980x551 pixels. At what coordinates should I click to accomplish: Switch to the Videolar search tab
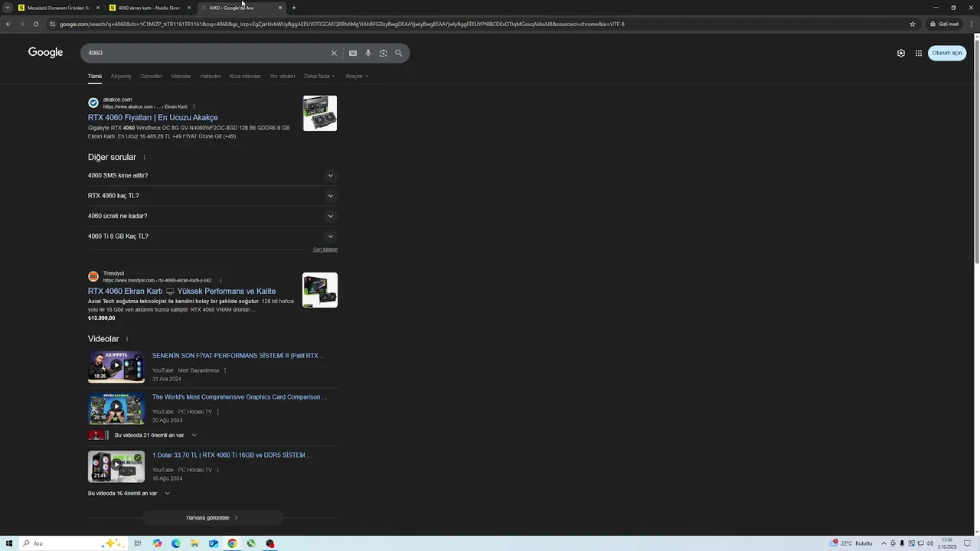point(181,77)
